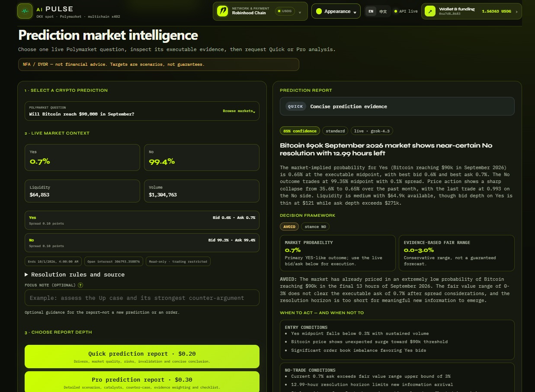535x392 pixels.
Task: Click the AI Pulse heartbeat logo icon
Action: pos(25,11)
